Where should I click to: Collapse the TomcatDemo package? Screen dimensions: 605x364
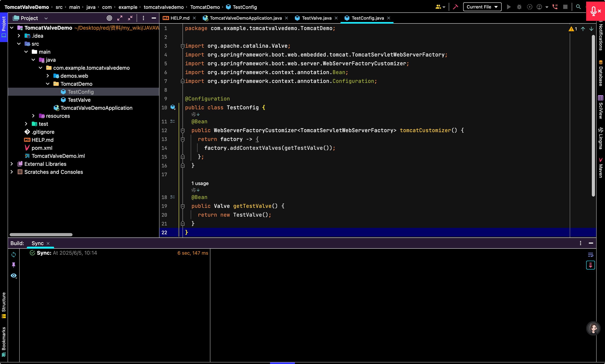pos(48,84)
